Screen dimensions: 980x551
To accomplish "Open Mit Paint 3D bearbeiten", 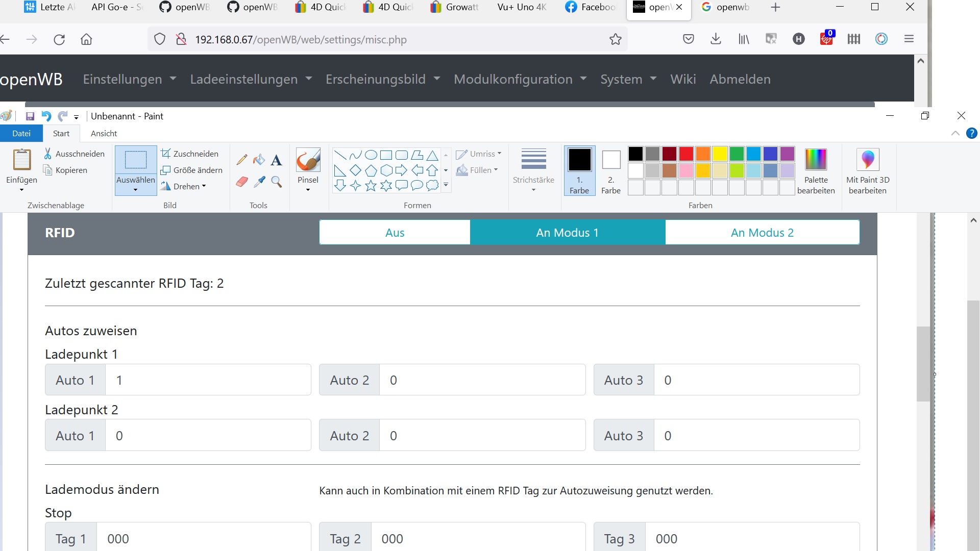I will tap(867, 171).
